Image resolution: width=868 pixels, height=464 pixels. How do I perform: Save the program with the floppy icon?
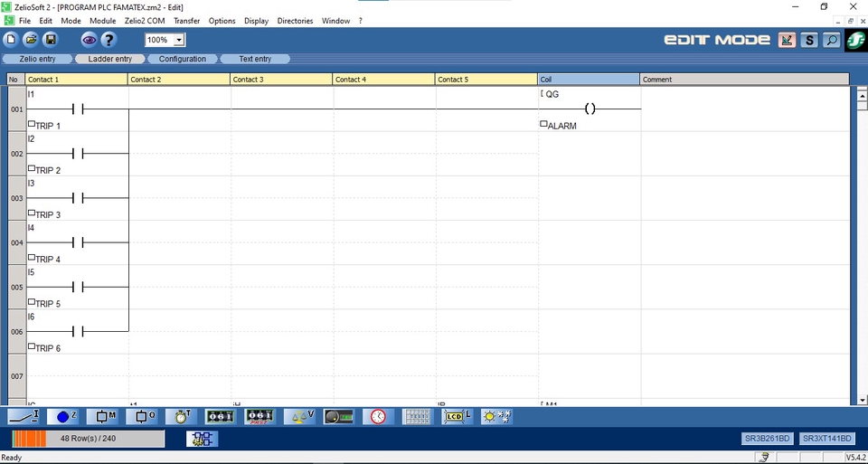pos(51,40)
